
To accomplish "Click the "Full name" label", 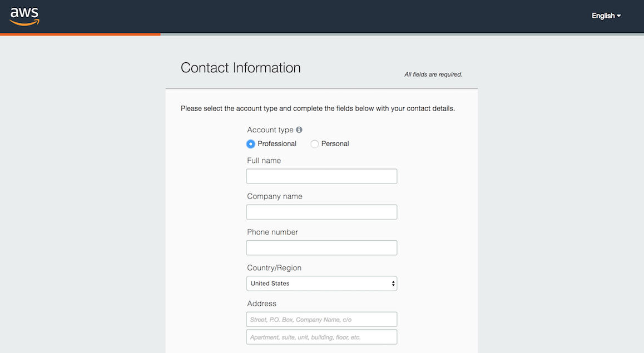I will 264,161.
